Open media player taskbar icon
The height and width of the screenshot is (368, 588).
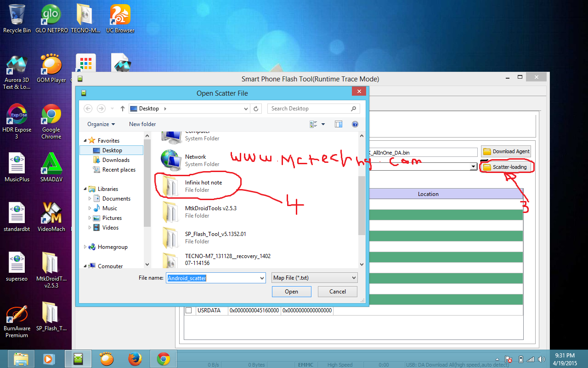click(48, 359)
